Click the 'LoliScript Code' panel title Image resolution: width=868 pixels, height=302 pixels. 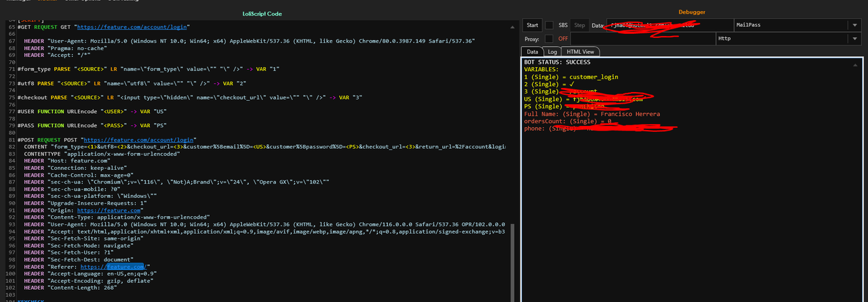[x=261, y=13]
